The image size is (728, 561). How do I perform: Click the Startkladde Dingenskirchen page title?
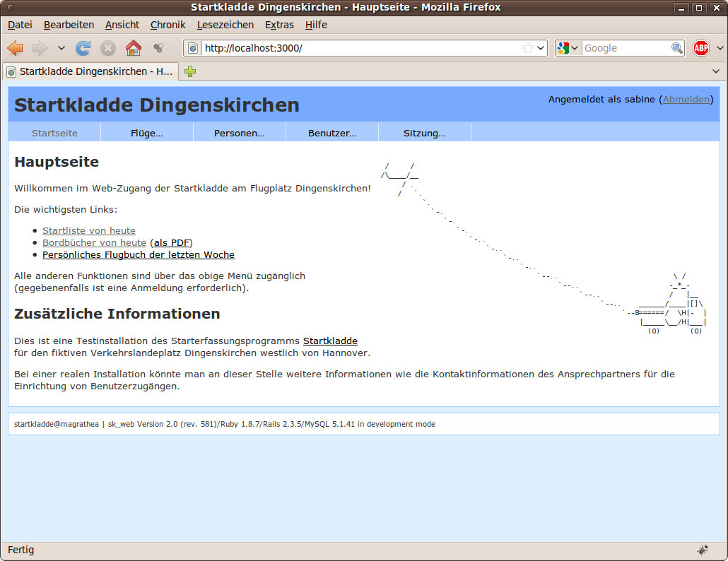pyautogui.click(x=157, y=105)
